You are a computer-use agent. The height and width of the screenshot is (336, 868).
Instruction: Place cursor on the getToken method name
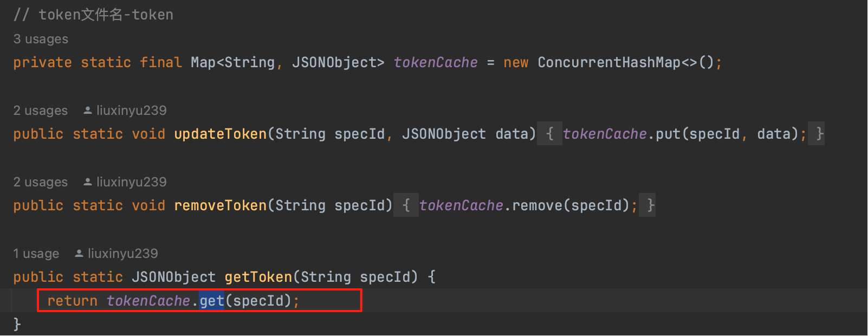coord(258,277)
